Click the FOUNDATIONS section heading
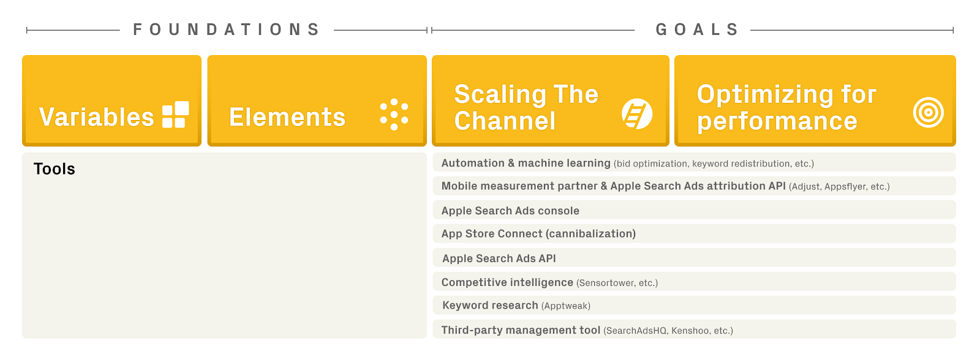 tap(227, 29)
